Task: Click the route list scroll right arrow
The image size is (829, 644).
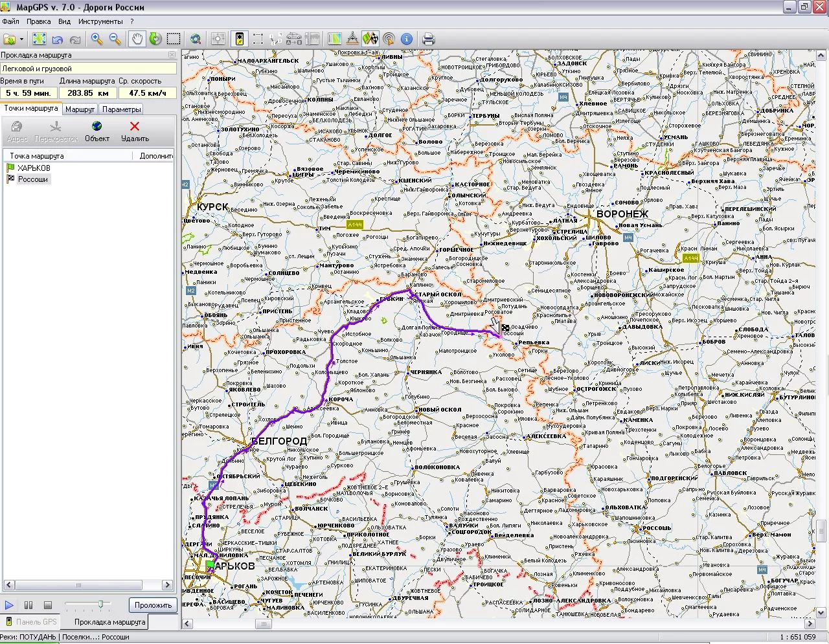Action: (x=169, y=584)
